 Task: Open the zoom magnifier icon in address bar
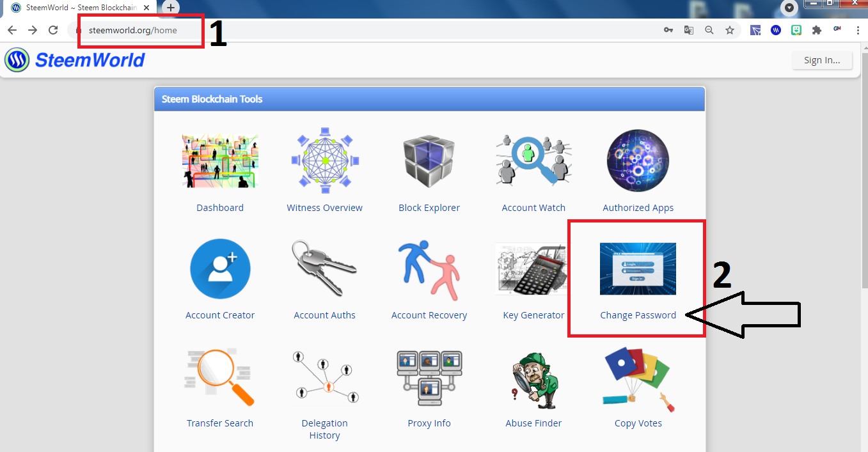[709, 30]
